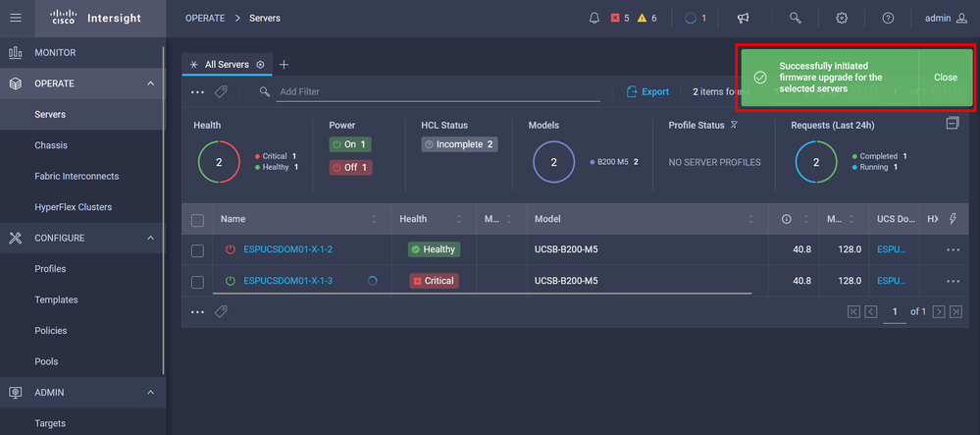View the 6 warning alarms
This screenshot has height=435, width=980.
(646, 18)
